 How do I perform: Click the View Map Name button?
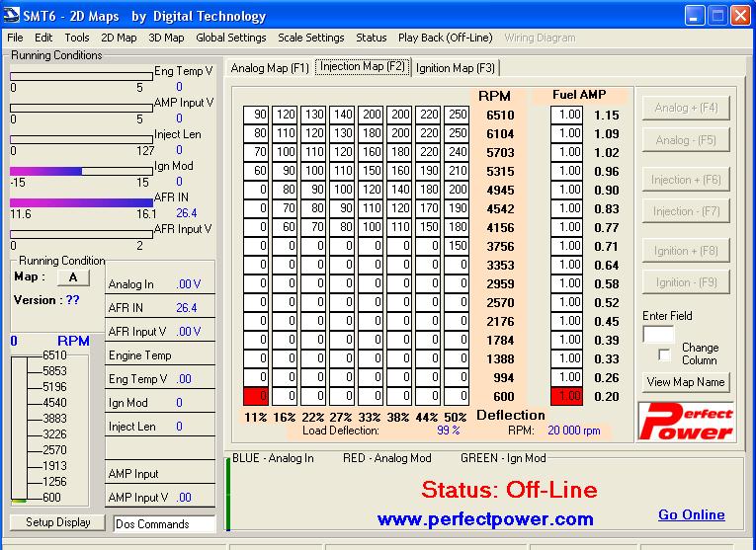pos(686,382)
